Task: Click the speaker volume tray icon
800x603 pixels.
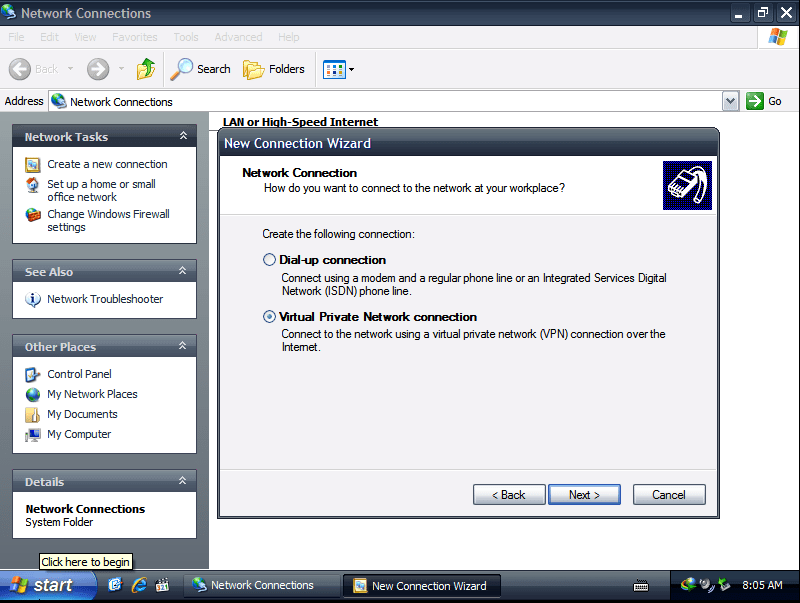Action: [x=707, y=585]
